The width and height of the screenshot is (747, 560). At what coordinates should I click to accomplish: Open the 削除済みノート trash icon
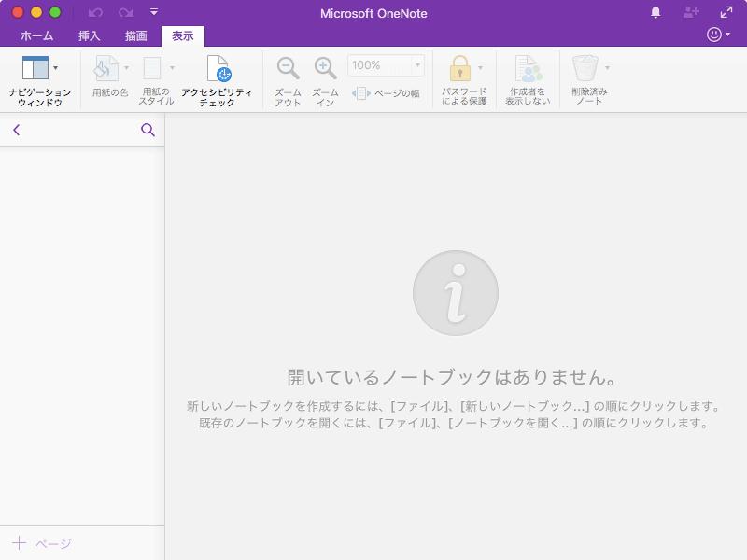pos(585,68)
